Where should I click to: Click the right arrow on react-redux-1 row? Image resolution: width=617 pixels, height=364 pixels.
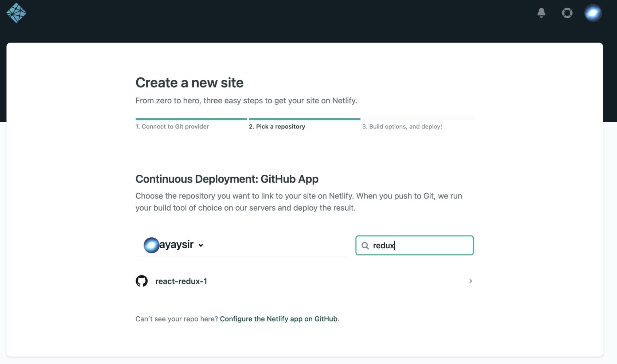coord(470,281)
